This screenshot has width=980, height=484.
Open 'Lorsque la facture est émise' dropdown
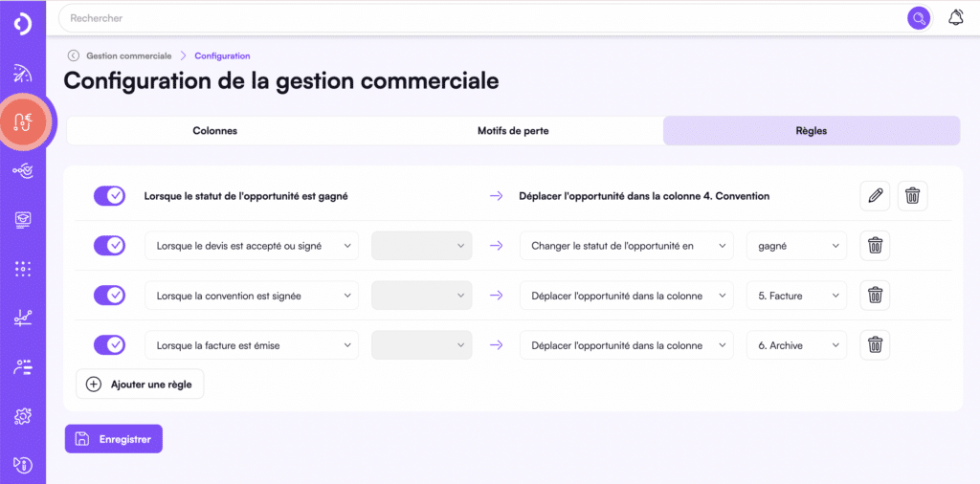point(252,345)
